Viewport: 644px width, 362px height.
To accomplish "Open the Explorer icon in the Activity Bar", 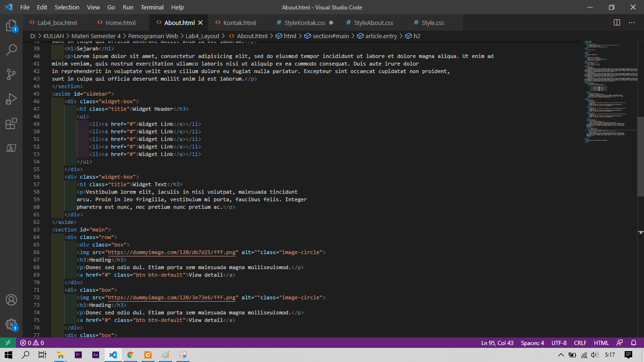I will (x=11, y=27).
